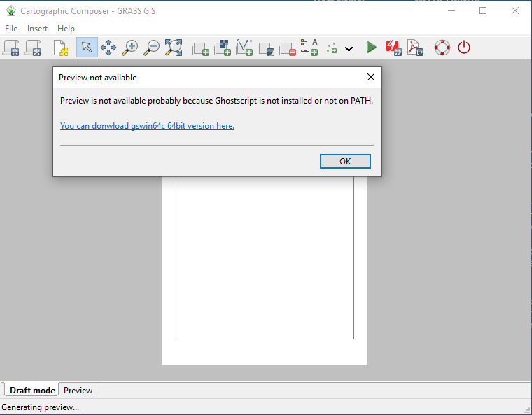532x415 pixels.
Task: Expand the graphics tools dropdown arrow
Action: (x=349, y=49)
